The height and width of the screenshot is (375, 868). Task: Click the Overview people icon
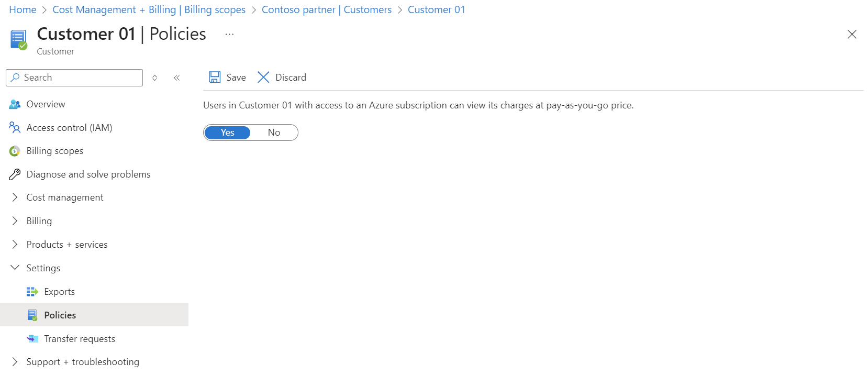(x=15, y=104)
